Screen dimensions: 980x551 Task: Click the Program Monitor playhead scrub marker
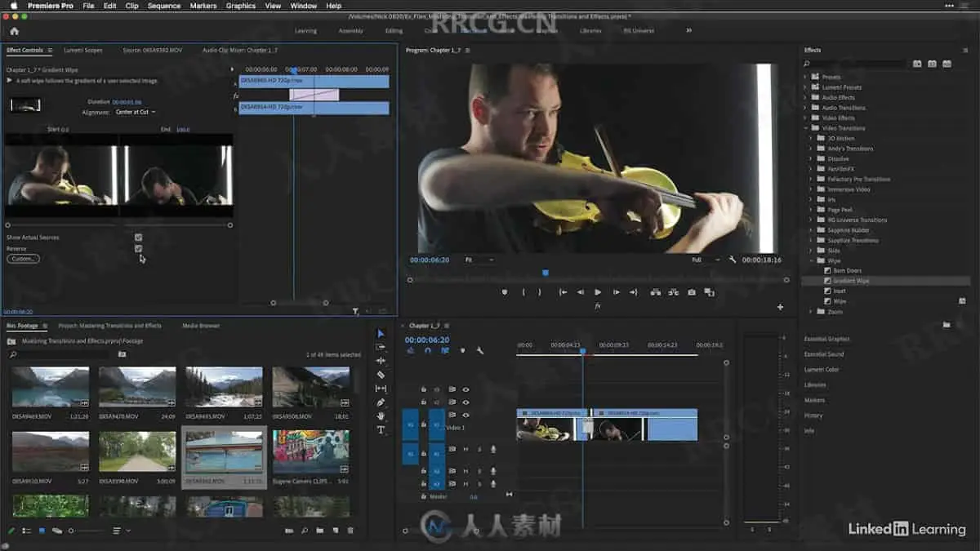pos(546,273)
